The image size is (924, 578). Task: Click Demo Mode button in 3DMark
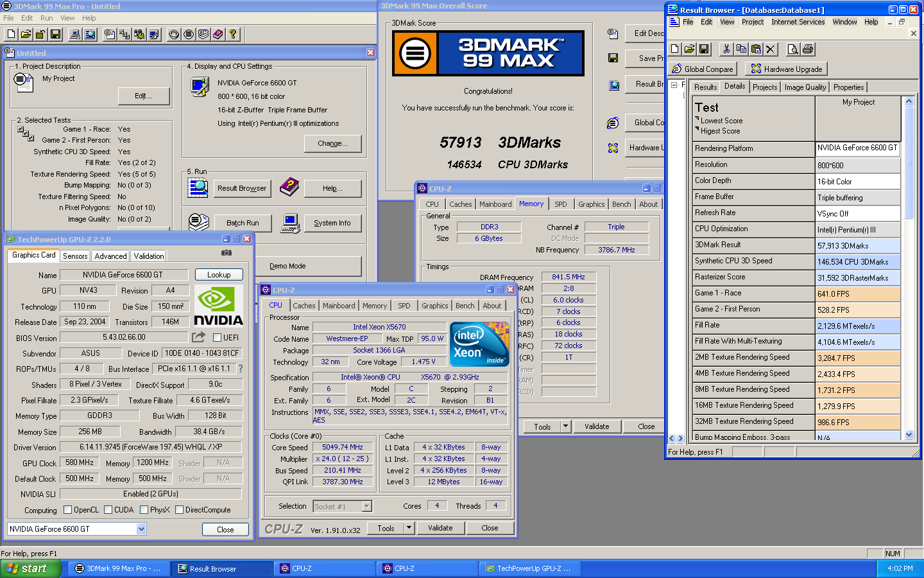click(287, 266)
